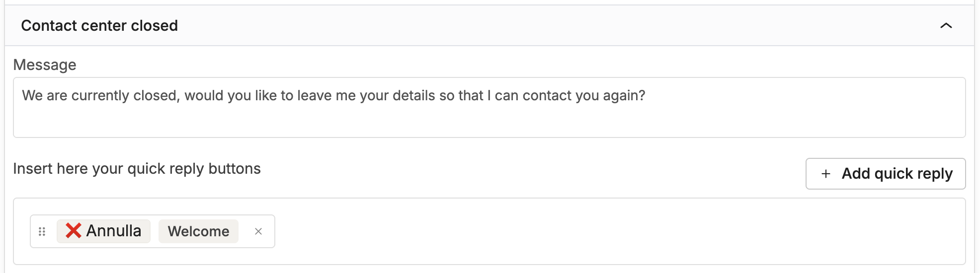Image resolution: width=980 pixels, height=273 pixels.
Task: Click 'Insert here your quick reply buttons' label
Action: pyautogui.click(x=137, y=169)
